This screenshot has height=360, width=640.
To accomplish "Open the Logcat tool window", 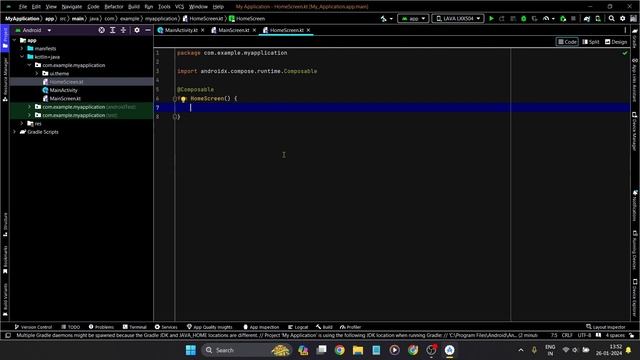I will [298, 327].
